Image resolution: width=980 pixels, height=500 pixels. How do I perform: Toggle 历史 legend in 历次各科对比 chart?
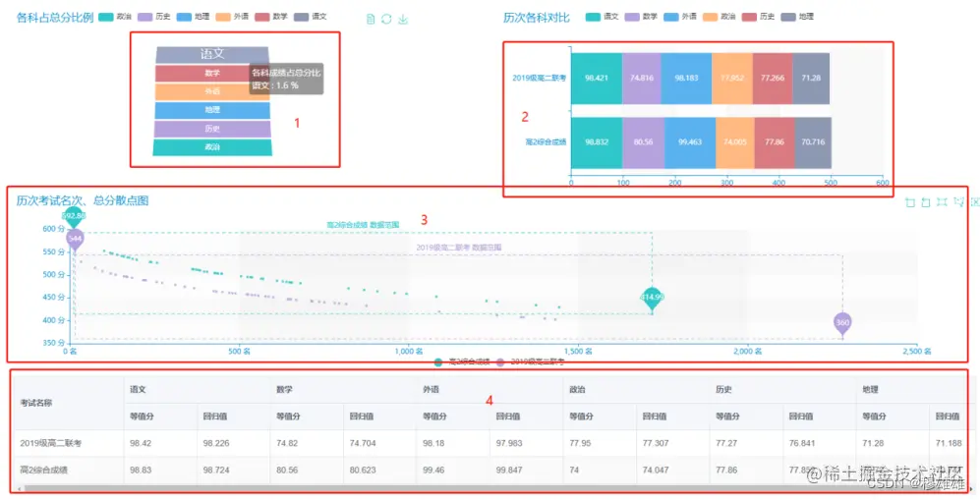point(758,17)
